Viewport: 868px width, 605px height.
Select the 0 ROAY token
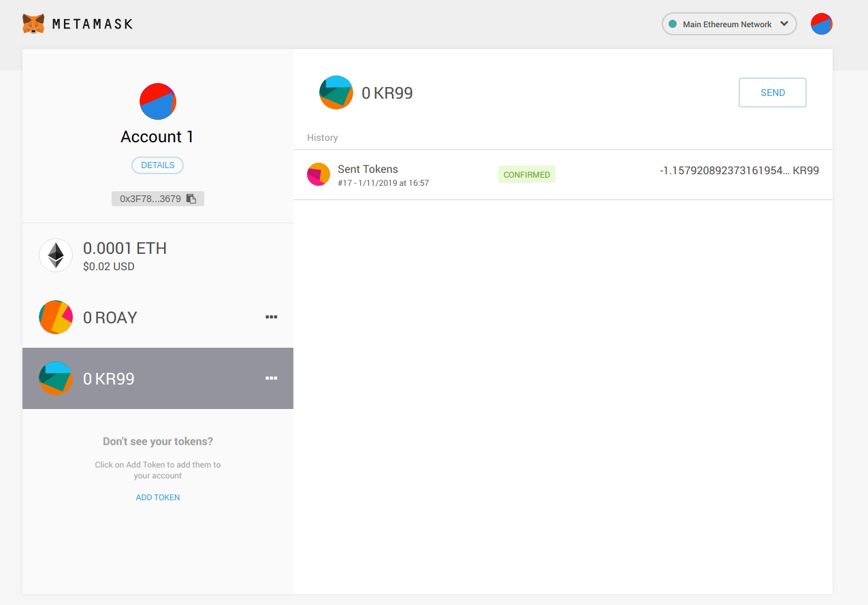coord(158,317)
